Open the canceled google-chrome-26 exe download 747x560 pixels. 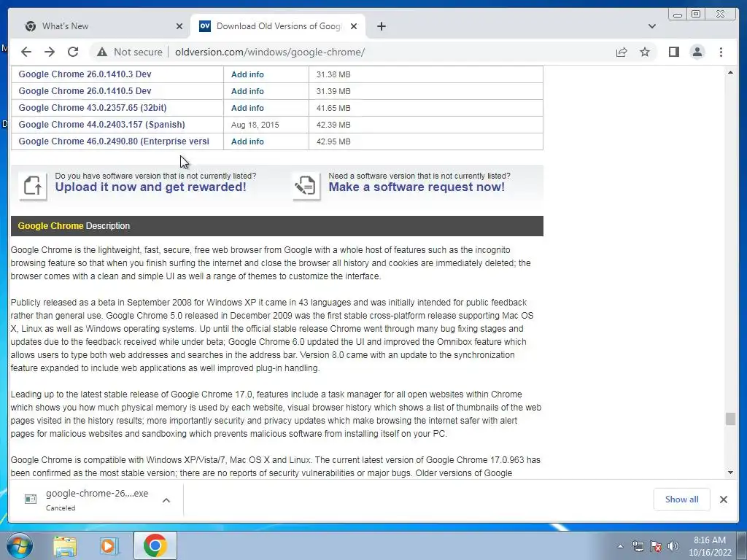click(x=97, y=499)
